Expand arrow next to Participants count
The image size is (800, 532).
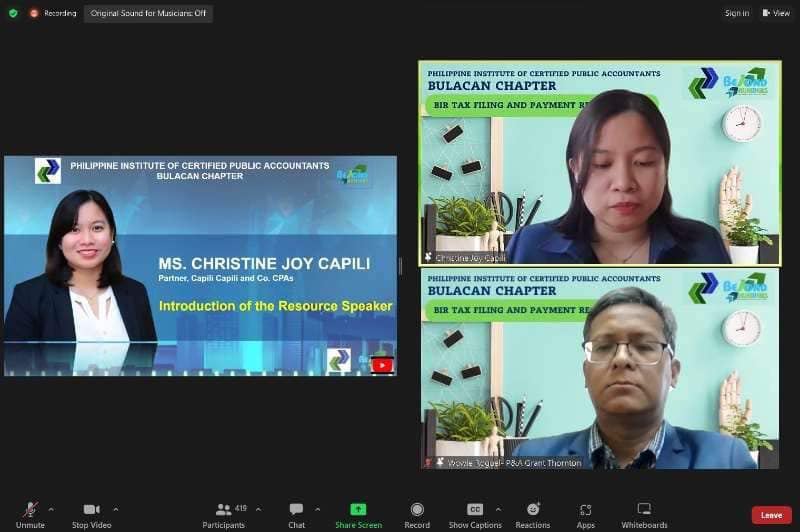coord(258,509)
